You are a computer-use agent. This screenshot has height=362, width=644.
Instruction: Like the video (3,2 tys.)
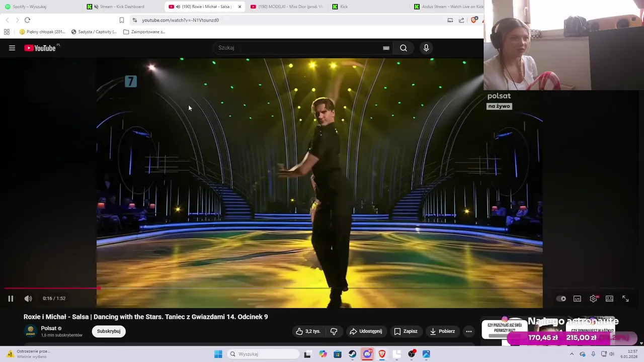(x=308, y=331)
